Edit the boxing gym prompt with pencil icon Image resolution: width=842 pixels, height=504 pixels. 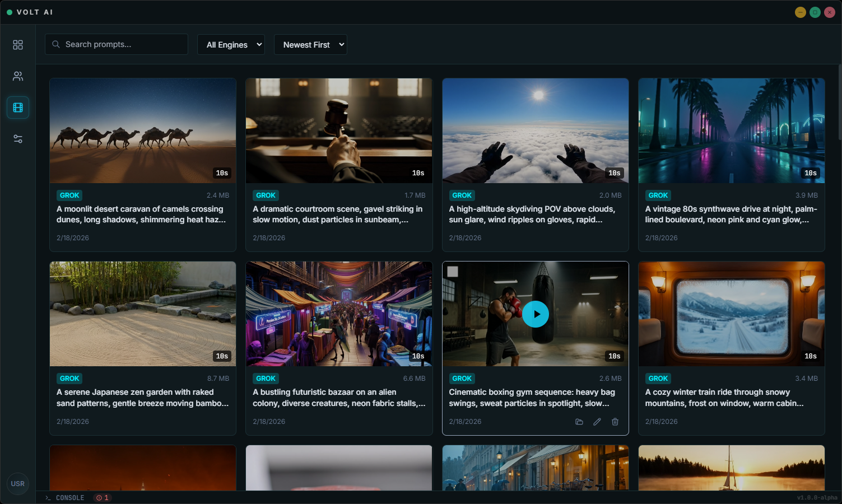pos(597,422)
